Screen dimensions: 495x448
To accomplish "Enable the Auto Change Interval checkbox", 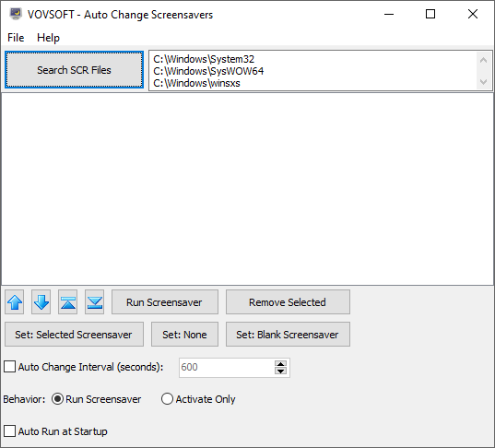I will pyautogui.click(x=9, y=367).
